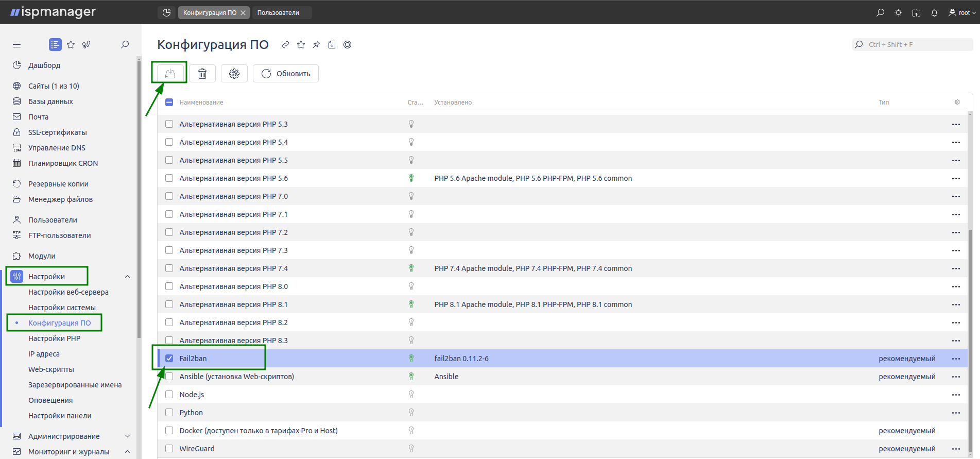The image size is (980, 459).
Task: Check the PHP 7.4 row checkbox
Action: click(x=169, y=268)
